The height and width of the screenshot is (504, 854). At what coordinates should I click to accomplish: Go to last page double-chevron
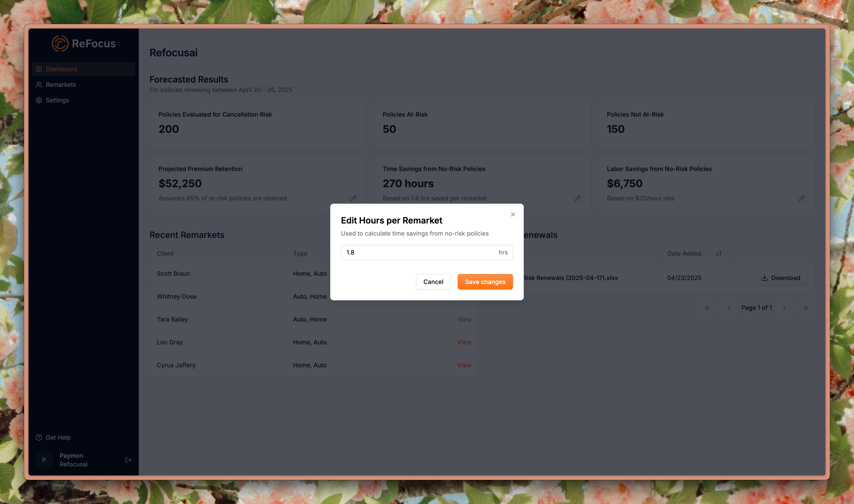[x=806, y=308]
